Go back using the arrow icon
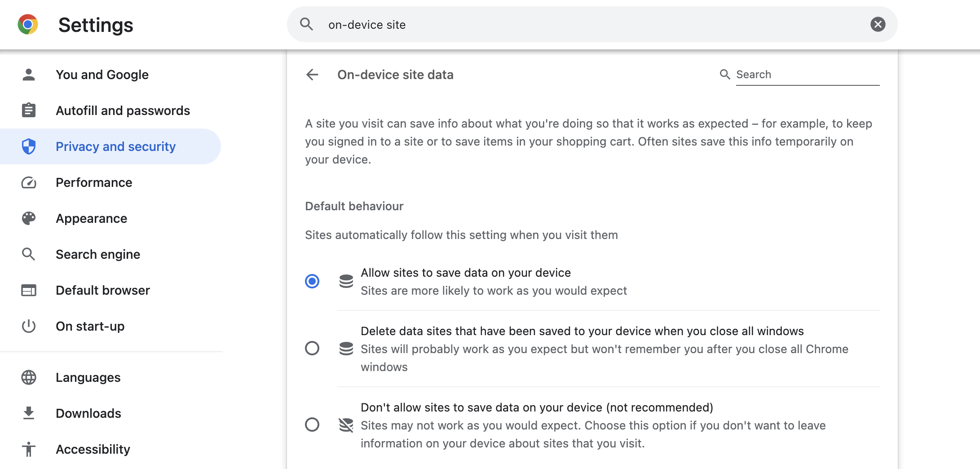 [312, 75]
